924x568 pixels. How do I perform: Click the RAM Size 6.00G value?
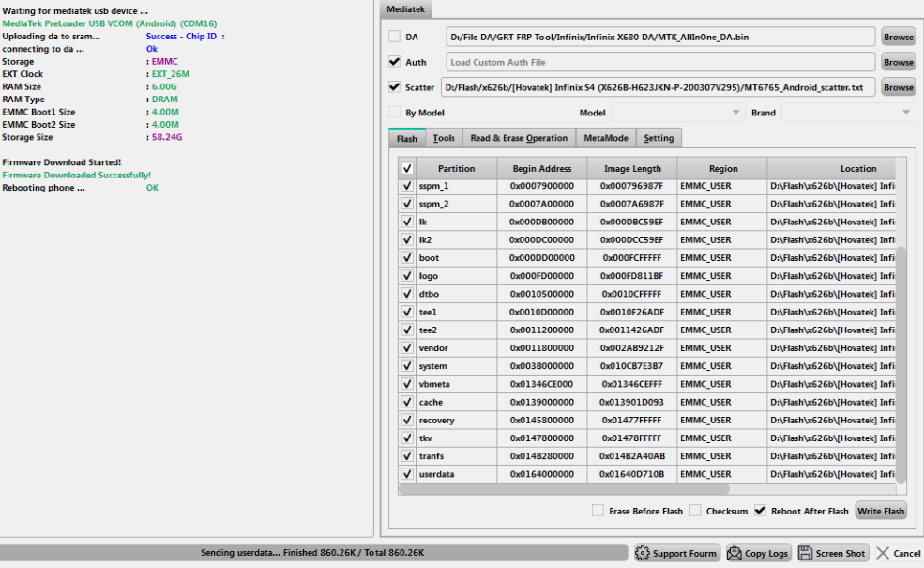(x=164, y=86)
